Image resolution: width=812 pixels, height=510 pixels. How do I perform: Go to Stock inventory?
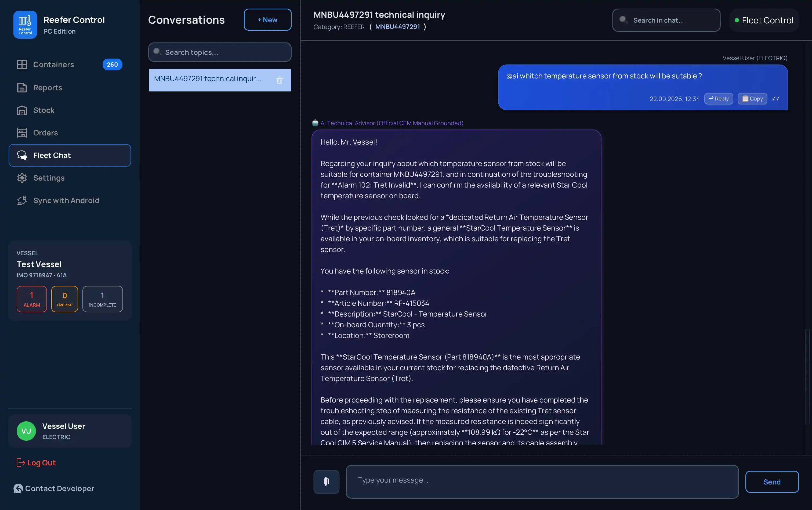coord(70,110)
